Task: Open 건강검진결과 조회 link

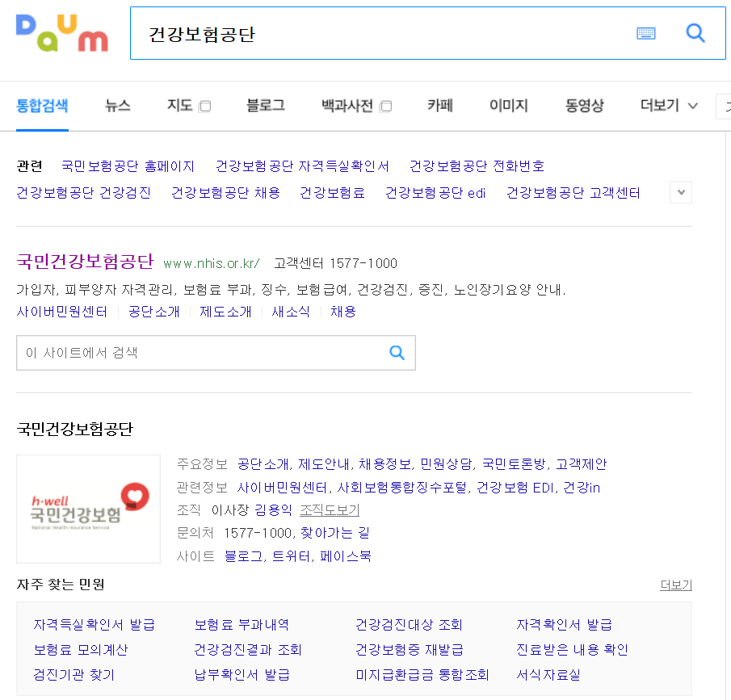Action: [248, 650]
